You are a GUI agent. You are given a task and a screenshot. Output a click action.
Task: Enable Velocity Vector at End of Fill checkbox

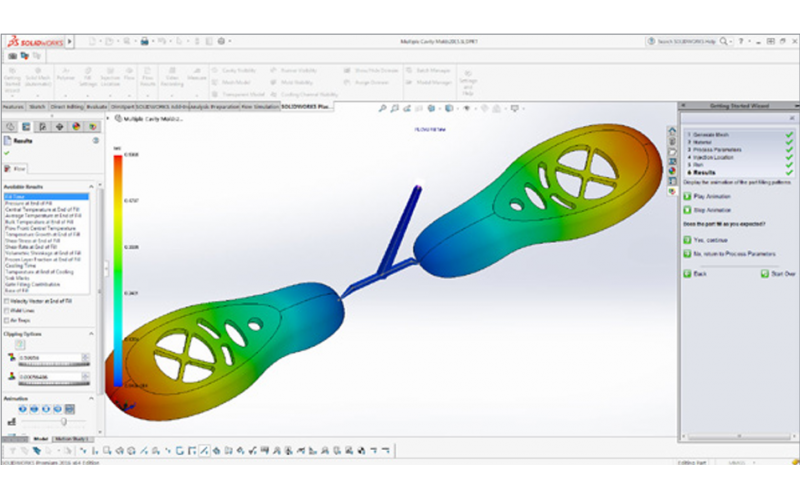[7, 301]
